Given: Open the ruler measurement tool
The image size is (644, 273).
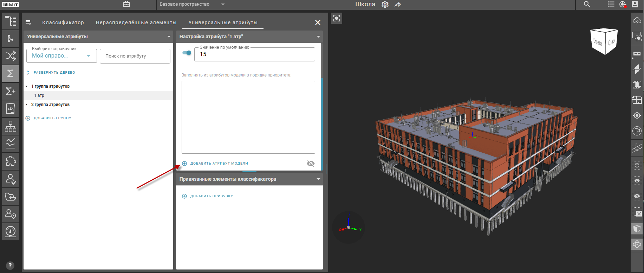Looking at the screenshot, I should 637,54.
